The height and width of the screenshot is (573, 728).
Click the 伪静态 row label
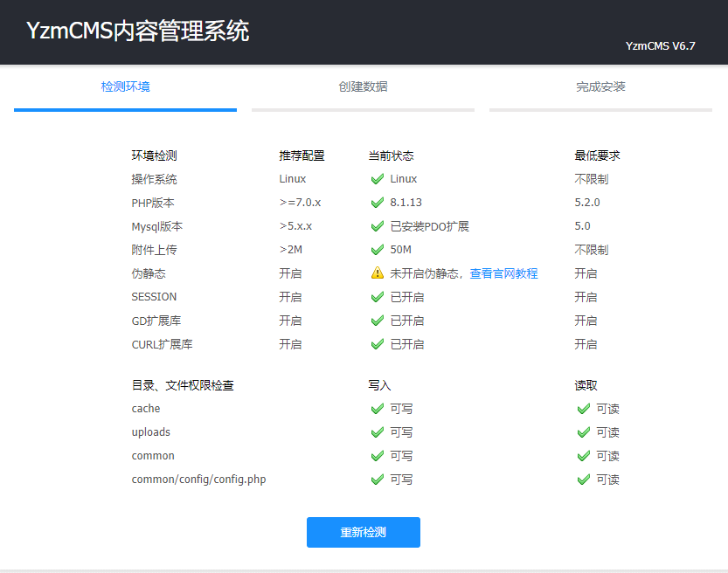(x=149, y=273)
